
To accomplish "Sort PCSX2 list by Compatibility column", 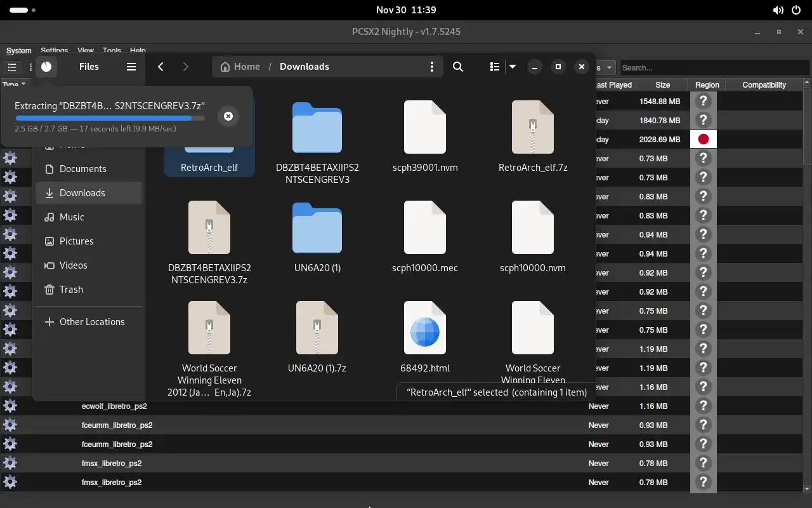I will 764,84.
